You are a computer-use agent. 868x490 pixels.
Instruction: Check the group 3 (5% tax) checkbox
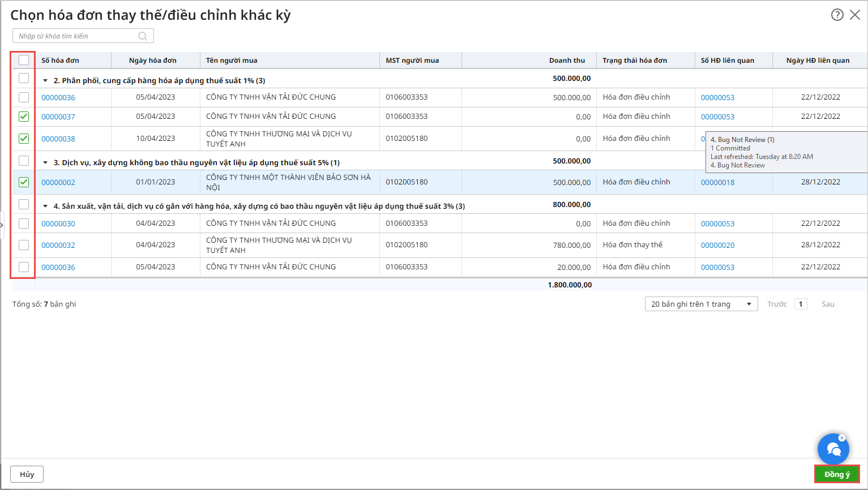[24, 161]
